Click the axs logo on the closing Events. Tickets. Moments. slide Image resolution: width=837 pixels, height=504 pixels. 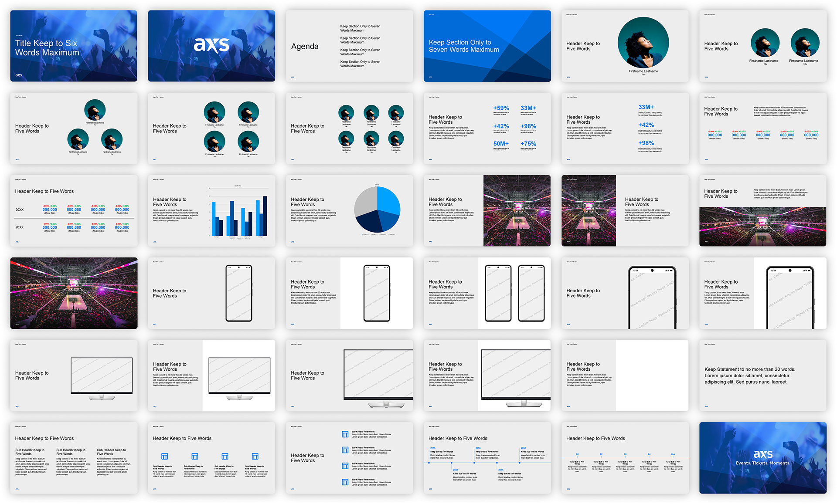(x=763, y=455)
